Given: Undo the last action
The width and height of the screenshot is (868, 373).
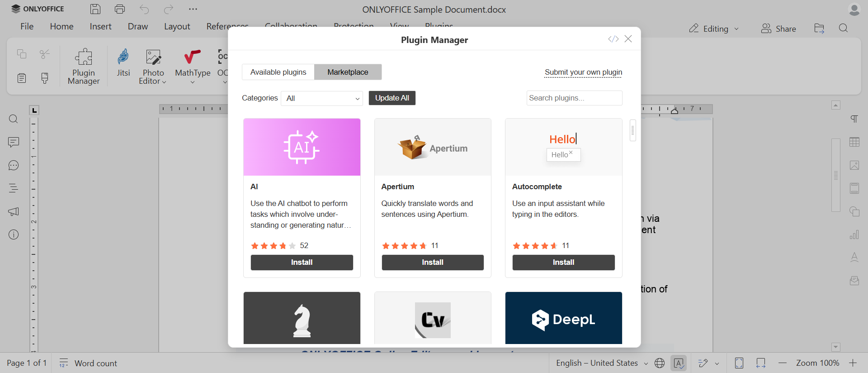Looking at the screenshot, I should coord(144,9).
